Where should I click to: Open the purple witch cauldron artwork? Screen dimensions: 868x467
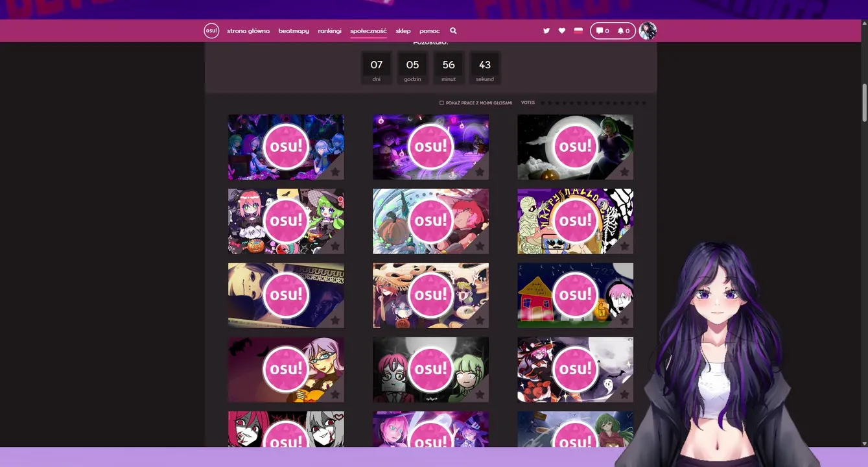click(x=430, y=147)
